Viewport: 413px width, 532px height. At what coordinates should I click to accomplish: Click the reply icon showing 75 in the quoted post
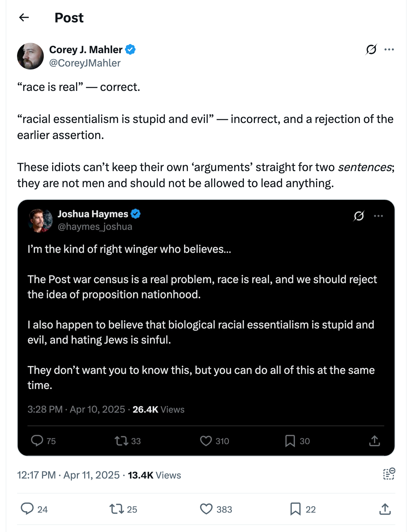37,441
